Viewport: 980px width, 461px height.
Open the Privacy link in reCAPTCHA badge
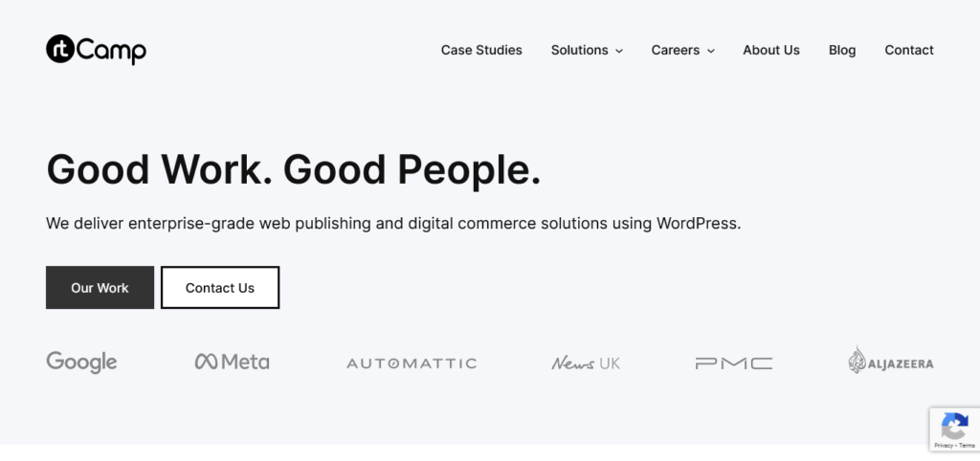pyautogui.click(x=943, y=446)
